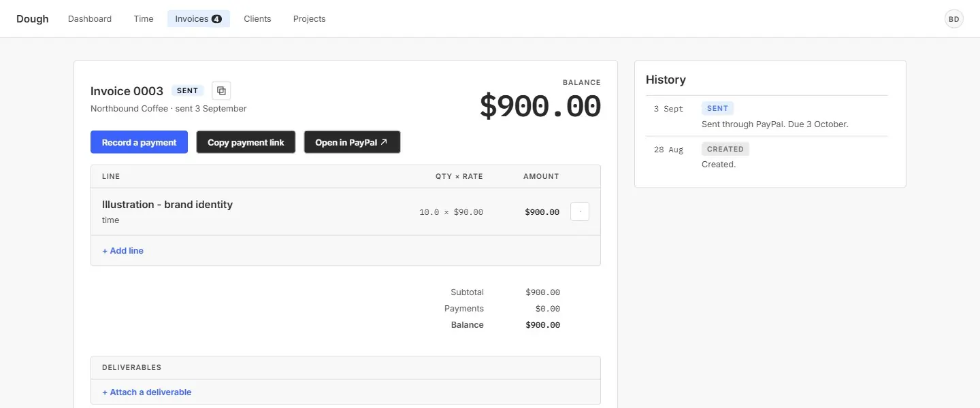Copy the invoice number with the duplicate icon

pos(221,90)
